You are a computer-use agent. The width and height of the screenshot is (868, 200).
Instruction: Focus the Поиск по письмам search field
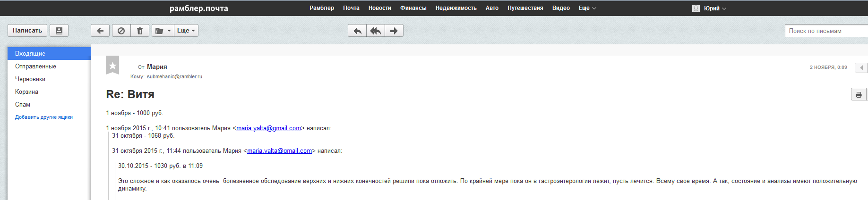tap(826, 31)
